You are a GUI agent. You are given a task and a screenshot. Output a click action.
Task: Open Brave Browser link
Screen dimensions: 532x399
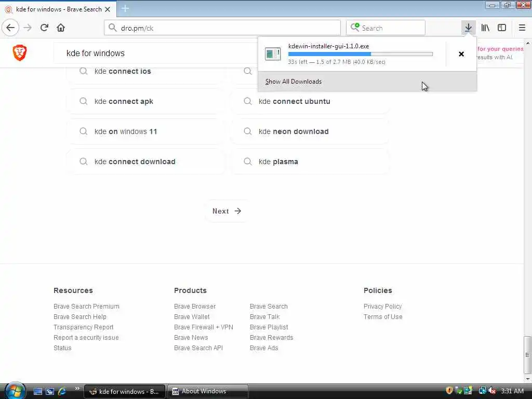195,307
